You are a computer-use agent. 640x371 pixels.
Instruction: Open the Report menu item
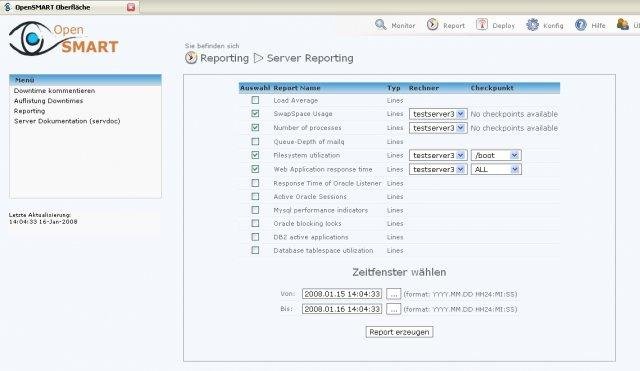[454, 25]
